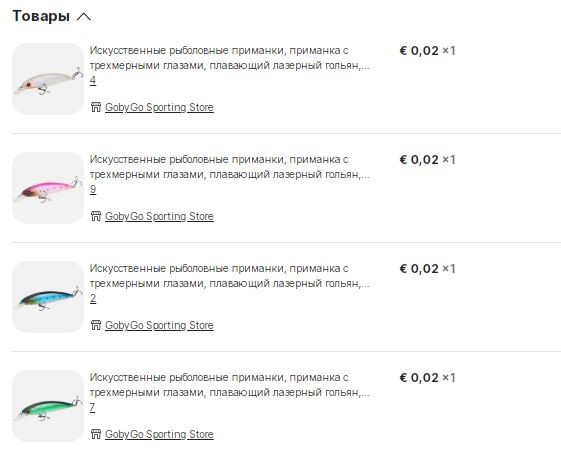561x460 pixels.
Task: Open GobyGo Sporting Store link for second item
Action: [159, 216]
